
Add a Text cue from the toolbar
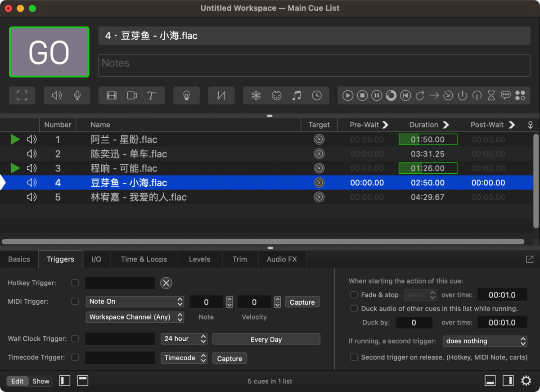click(152, 95)
